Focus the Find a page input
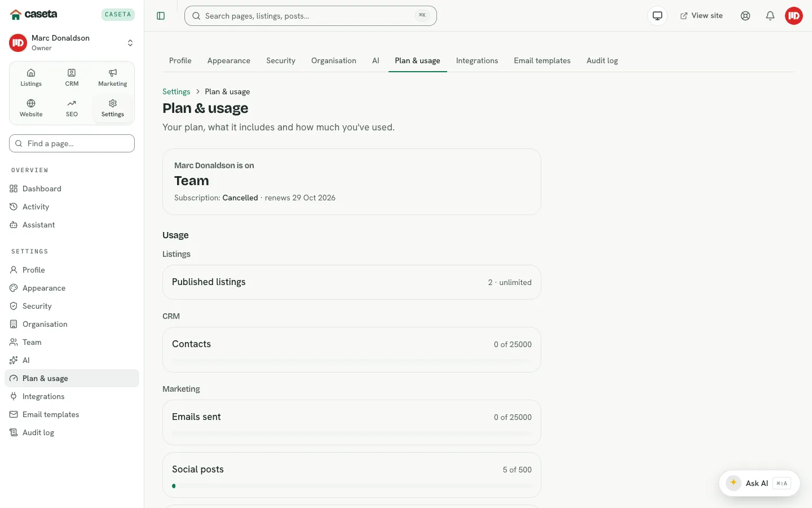This screenshot has height=508, width=812. coord(72,143)
